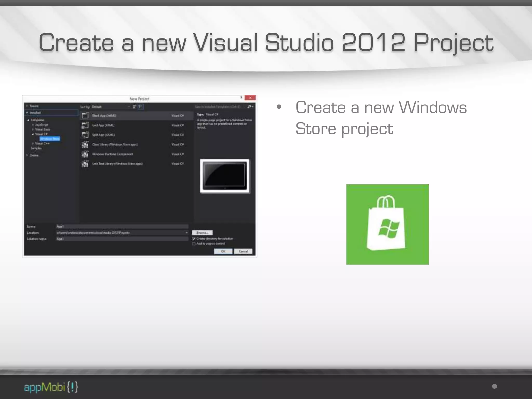Toggle Create directory for solution checkbox
The height and width of the screenshot is (399, 532).
194,239
